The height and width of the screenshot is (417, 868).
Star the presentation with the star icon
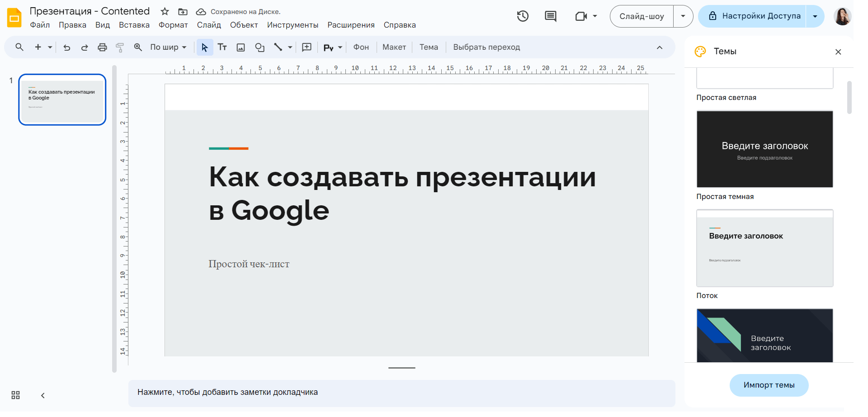[165, 11]
